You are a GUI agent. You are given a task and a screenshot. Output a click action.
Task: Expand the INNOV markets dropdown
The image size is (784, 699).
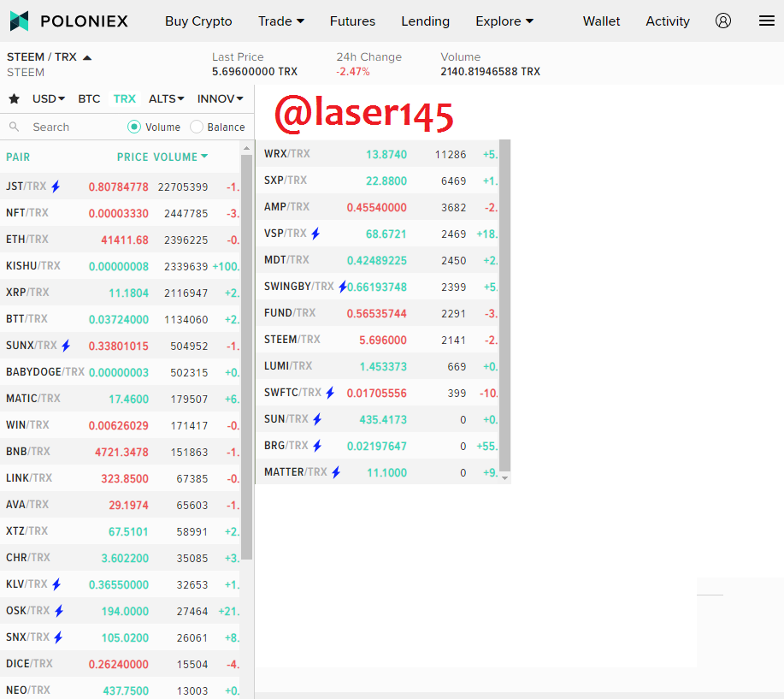[x=220, y=98]
